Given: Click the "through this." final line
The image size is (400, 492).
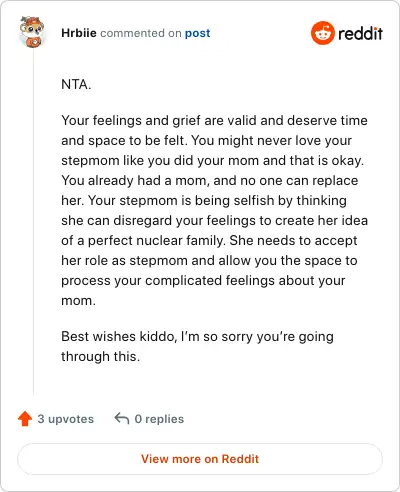Looking at the screenshot, I should pos(100,356).
